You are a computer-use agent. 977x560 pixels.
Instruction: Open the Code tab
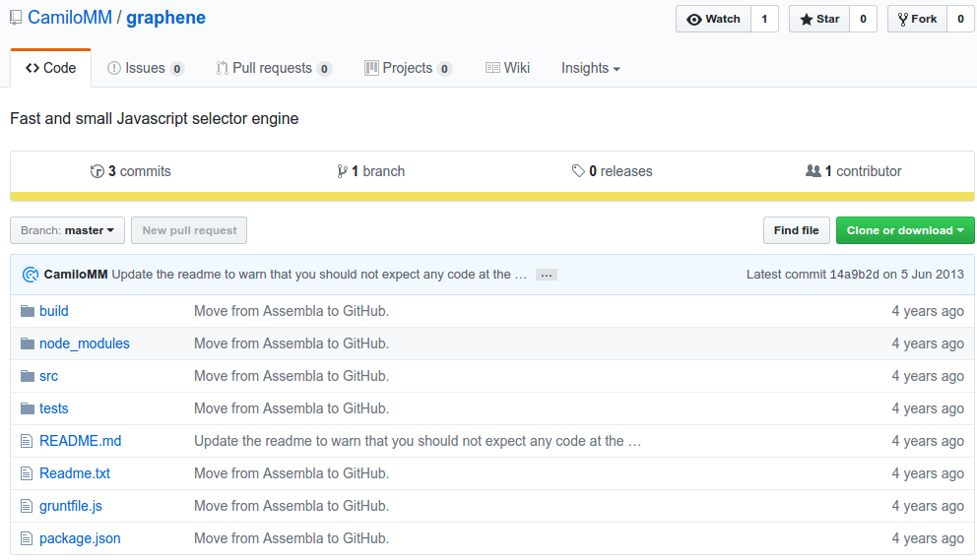tap(50, 68)
